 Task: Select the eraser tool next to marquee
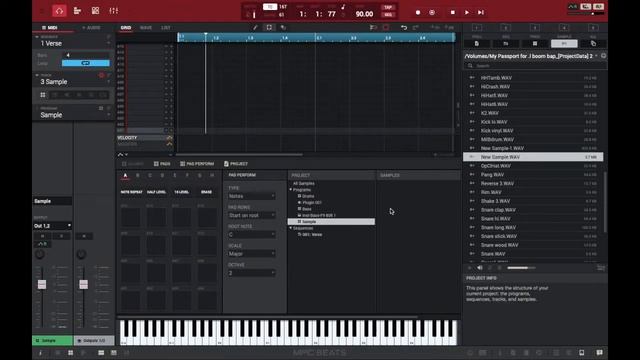283,27
